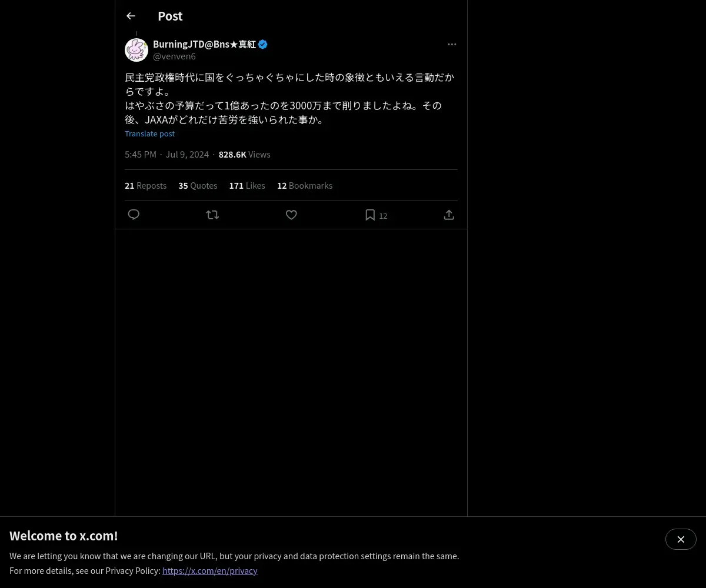
Task: Share the post via the upload icon
Action: tap(449, 215)
